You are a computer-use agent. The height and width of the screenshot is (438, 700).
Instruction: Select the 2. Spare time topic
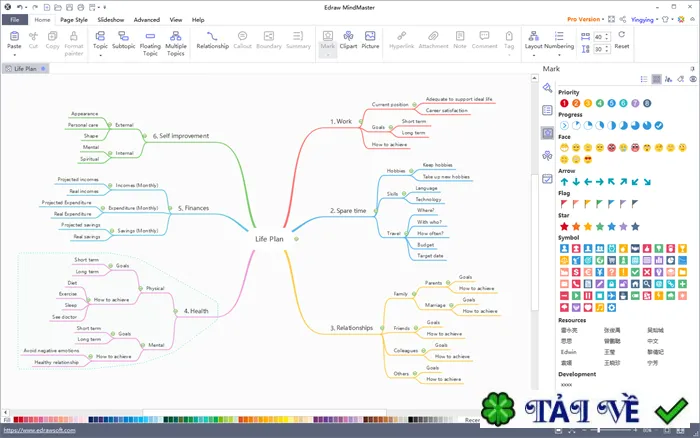(348, 210)
